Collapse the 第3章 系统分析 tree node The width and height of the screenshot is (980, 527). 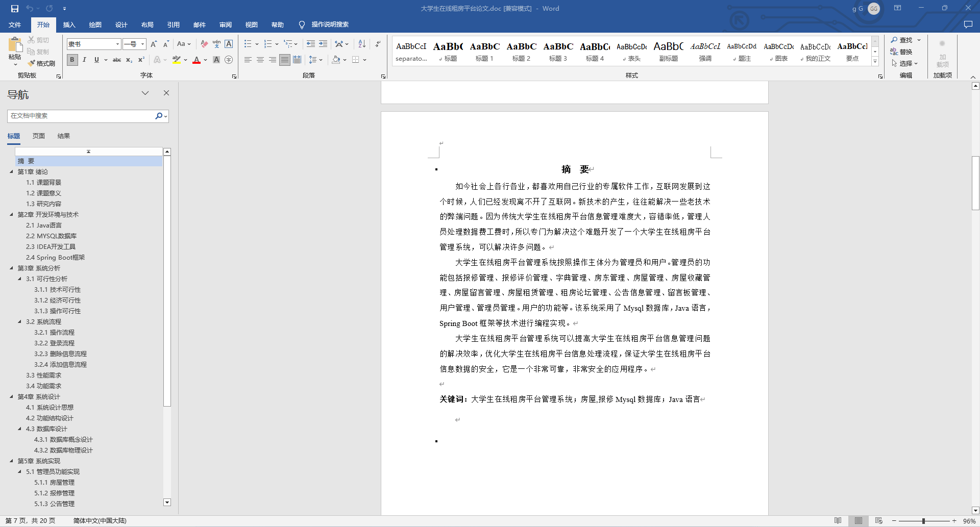[11, 268]
